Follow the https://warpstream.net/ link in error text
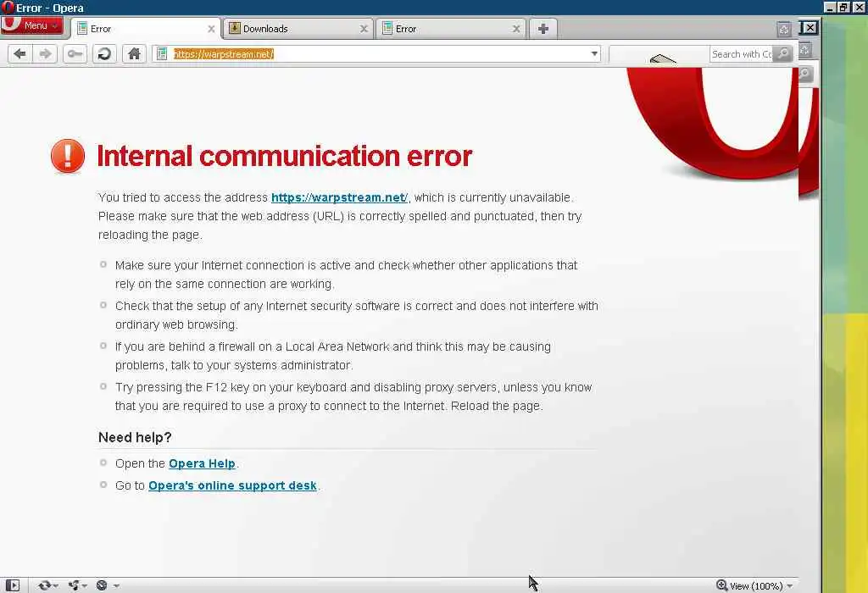The height and width of the screenshot is (593, 868). [x=339, y=197]
